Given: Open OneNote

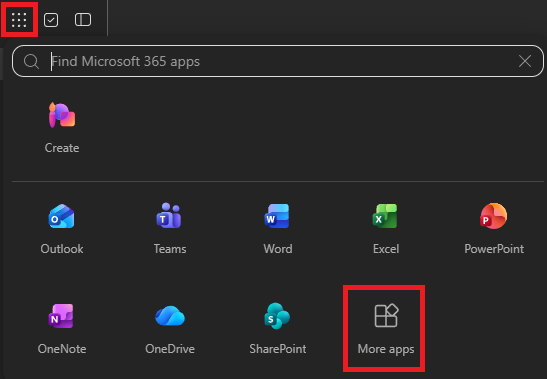Looking at the screenshot, I should click(62, 329).
